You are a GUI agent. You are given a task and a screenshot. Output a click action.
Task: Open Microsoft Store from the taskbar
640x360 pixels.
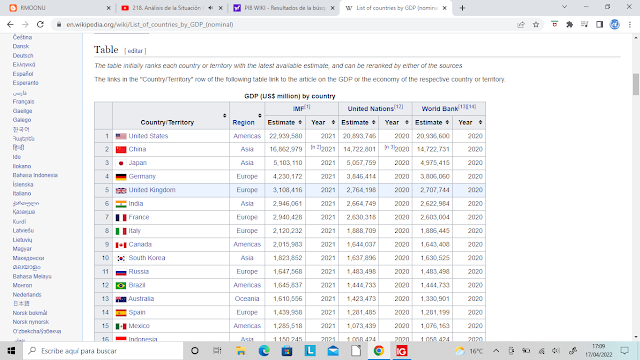tap(287, 351)
